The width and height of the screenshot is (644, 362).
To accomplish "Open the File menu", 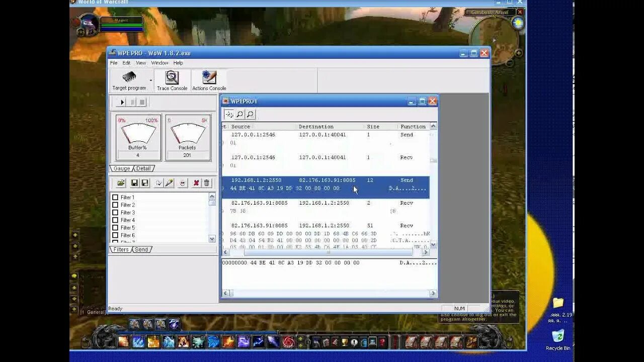I will pos(114,63).
